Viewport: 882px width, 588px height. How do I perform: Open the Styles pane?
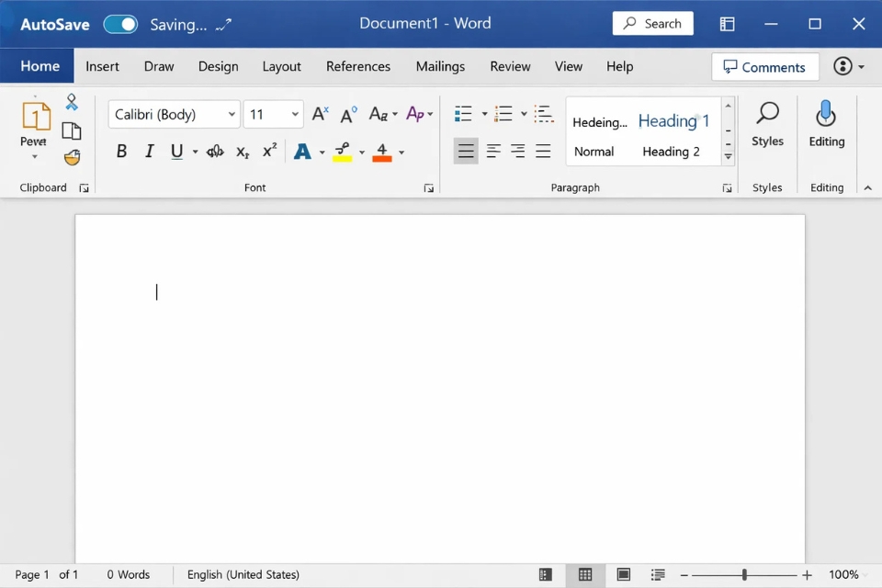coord(767,129)
